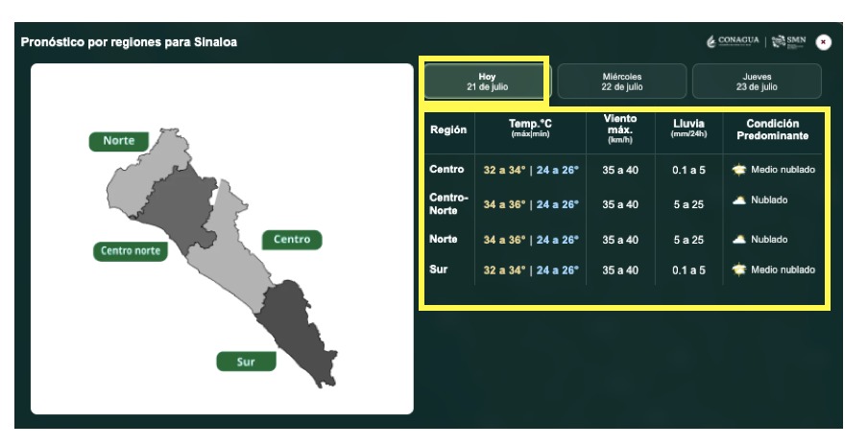The height and width of the screenshot is (446, 868).
Task: Click Centro-Norte wind value 35 a 40
Action: click(x=620, y=204)
